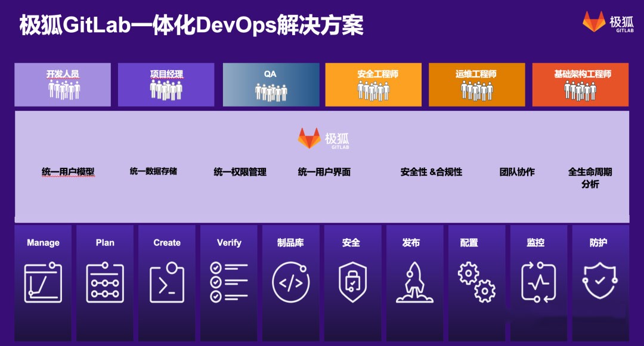Click the people icon under 开发人员

click(64, 90)
